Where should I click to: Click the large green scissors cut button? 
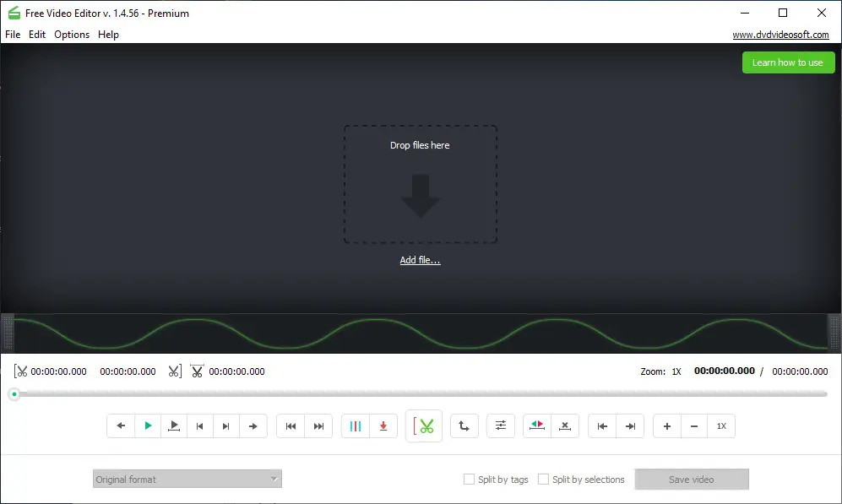point(424,426)
